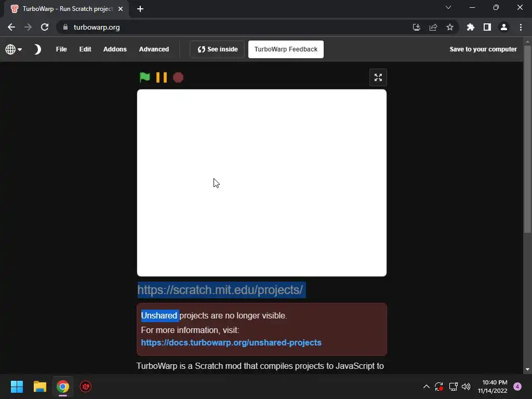Screen dimensions: 532x399
Task: Go back in browser history
Action: click(11, 27)
